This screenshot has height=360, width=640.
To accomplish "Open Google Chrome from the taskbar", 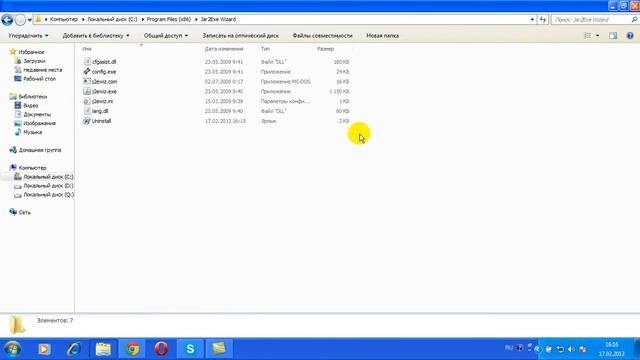I will [x=132, y=349].
